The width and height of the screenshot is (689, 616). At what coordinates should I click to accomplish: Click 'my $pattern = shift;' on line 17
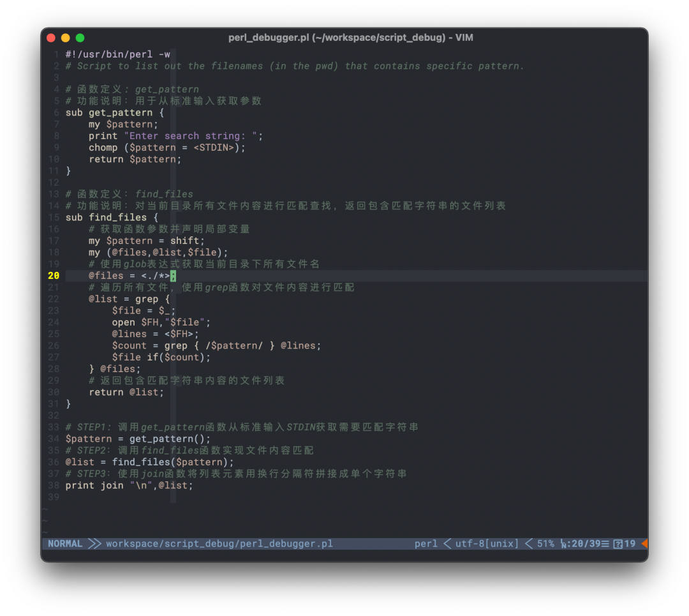147,241
